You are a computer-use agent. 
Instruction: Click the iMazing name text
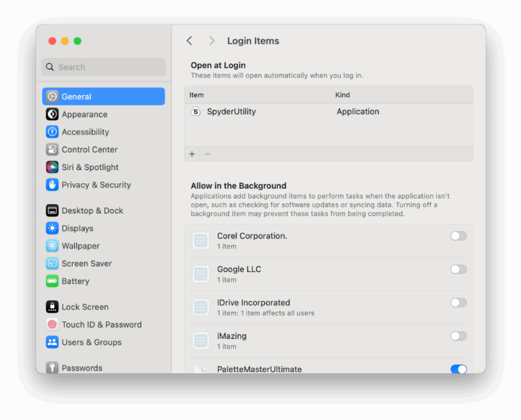[x=232, y=336]
